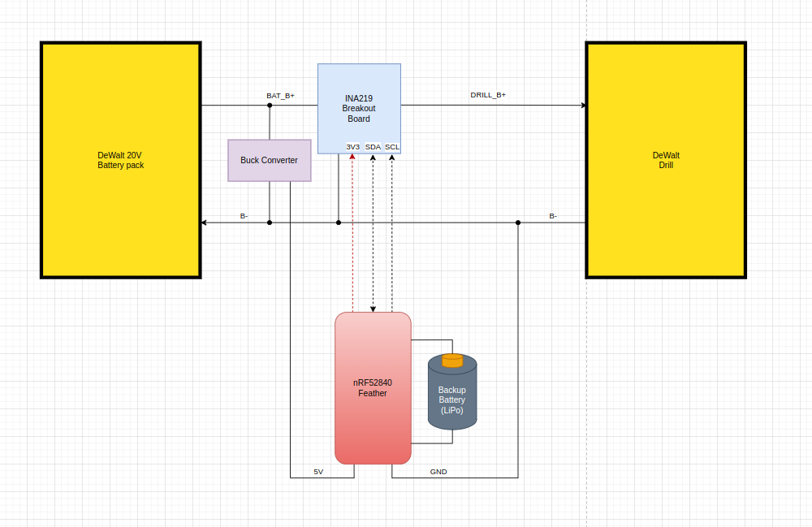Screen dimensions: 812x527
Task: Select the Buck Converter block
Action: pyautogui.click(x=270, y=161)
